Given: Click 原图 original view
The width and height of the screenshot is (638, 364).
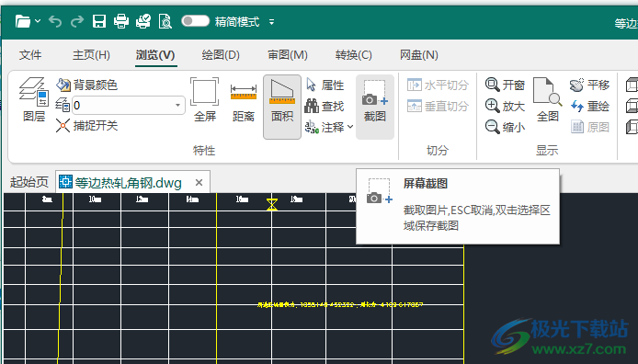Looking at the screenshot, I should click(589, 127).
